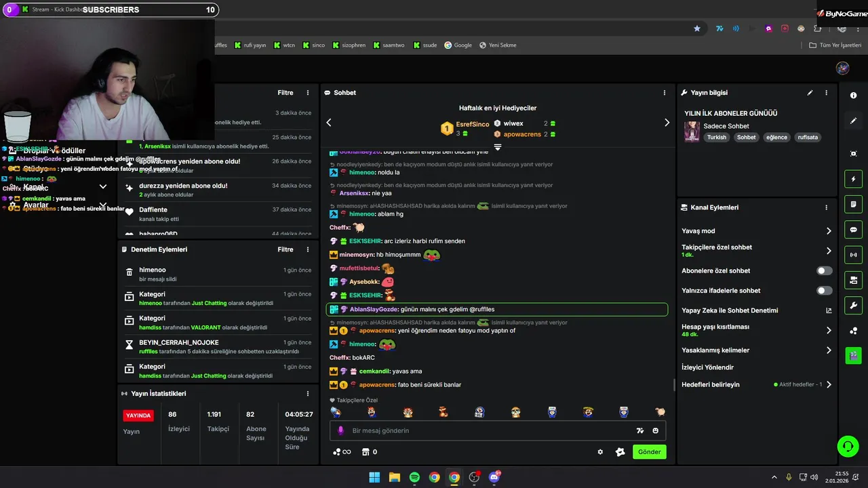Collapse the top gifters banner handle
Image resolution: width=868 pixels, height=488 pixels.
tap(498, 147)
